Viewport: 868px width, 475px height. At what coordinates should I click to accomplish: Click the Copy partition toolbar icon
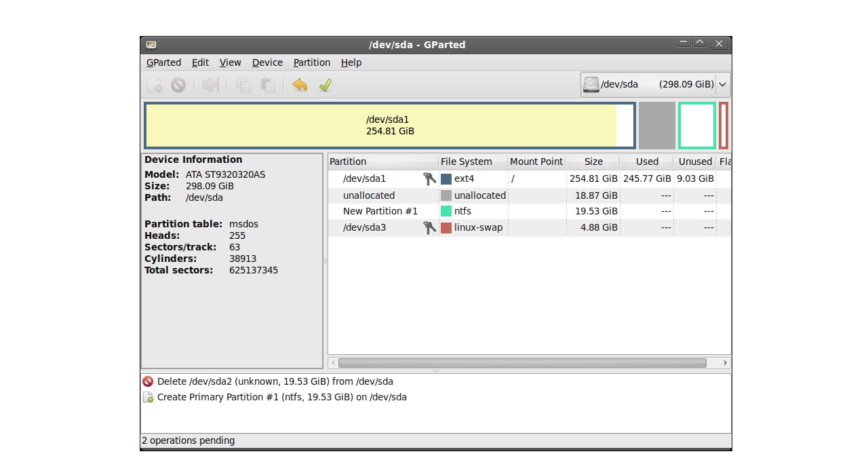click(243, 85)
